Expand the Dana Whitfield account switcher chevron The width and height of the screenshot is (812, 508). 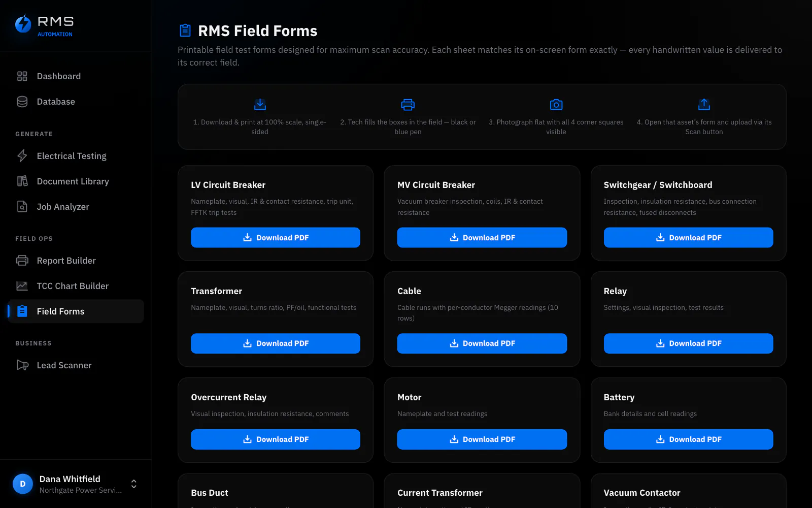click(134, 484)
